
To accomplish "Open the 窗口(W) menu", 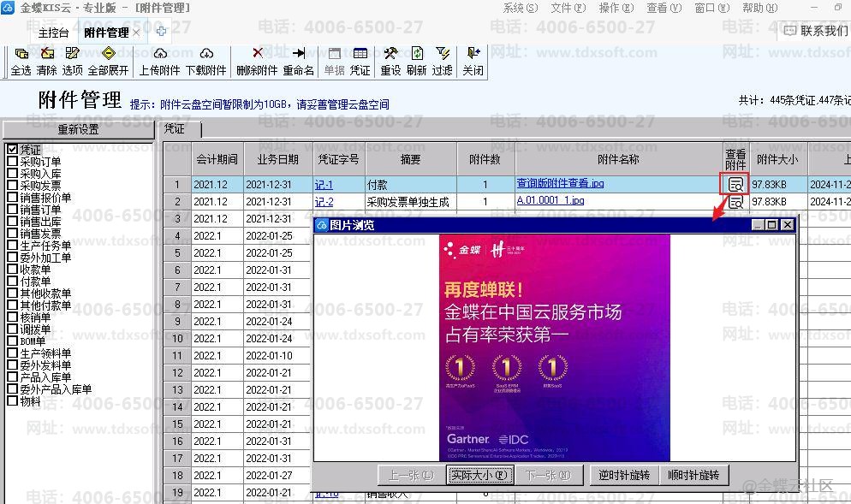I will click(x=711, y=8).
